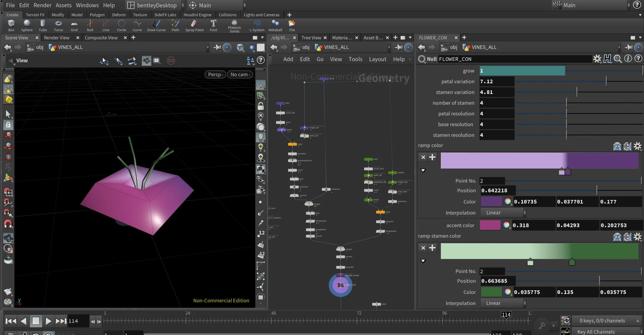
Task: Open the File menu
Action: 10,5
